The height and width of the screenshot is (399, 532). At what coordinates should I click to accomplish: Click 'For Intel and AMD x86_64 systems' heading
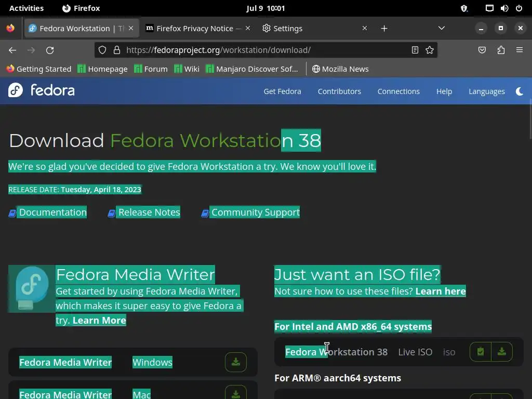tap(353, 326)
